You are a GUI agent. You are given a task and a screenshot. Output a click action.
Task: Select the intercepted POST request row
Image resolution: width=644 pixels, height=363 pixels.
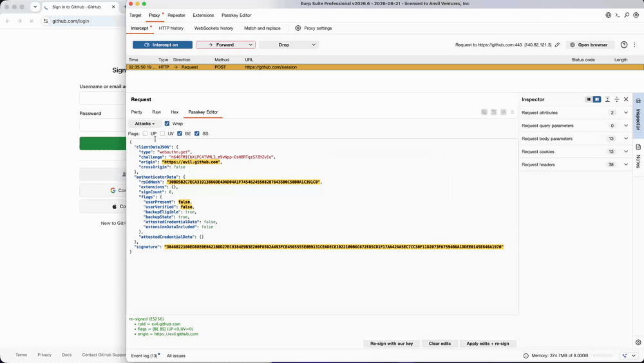click(x=385, y=67)
